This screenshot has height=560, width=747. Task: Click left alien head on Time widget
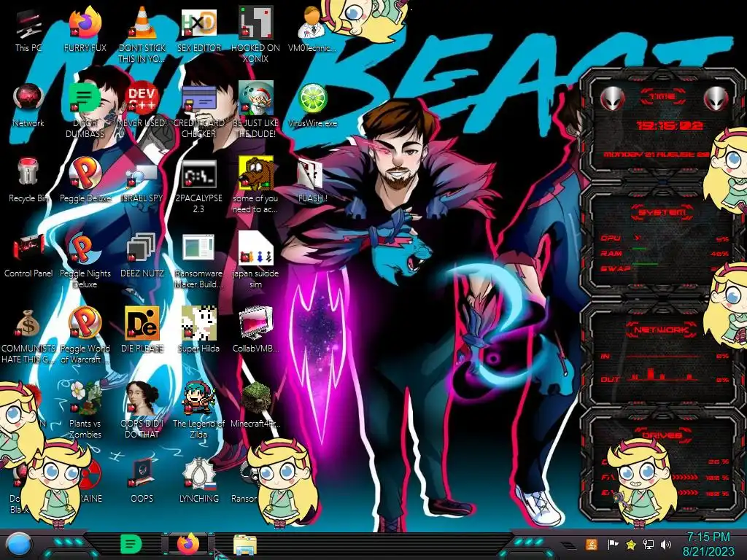pyautogui.click(x=612, y=98)
